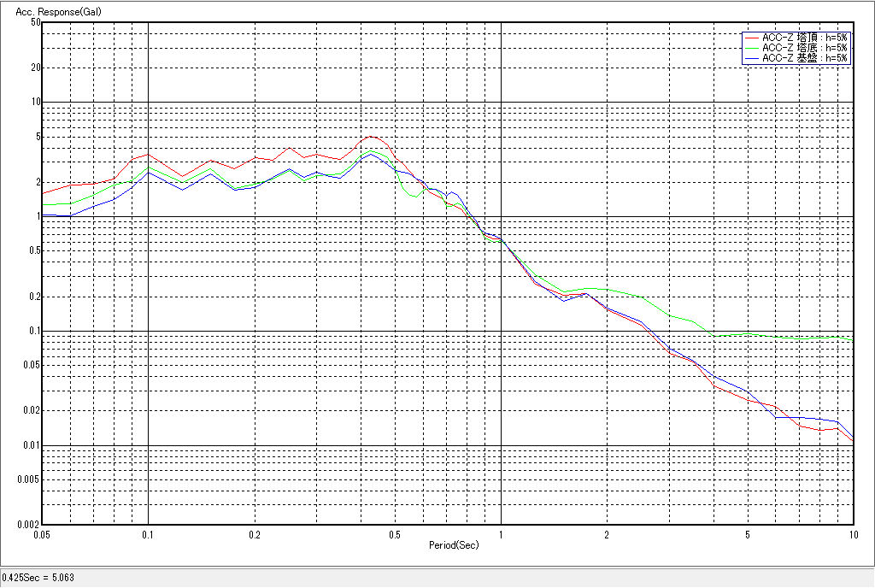Click the Acc. Response(Gal) axis title

(52, 11)
